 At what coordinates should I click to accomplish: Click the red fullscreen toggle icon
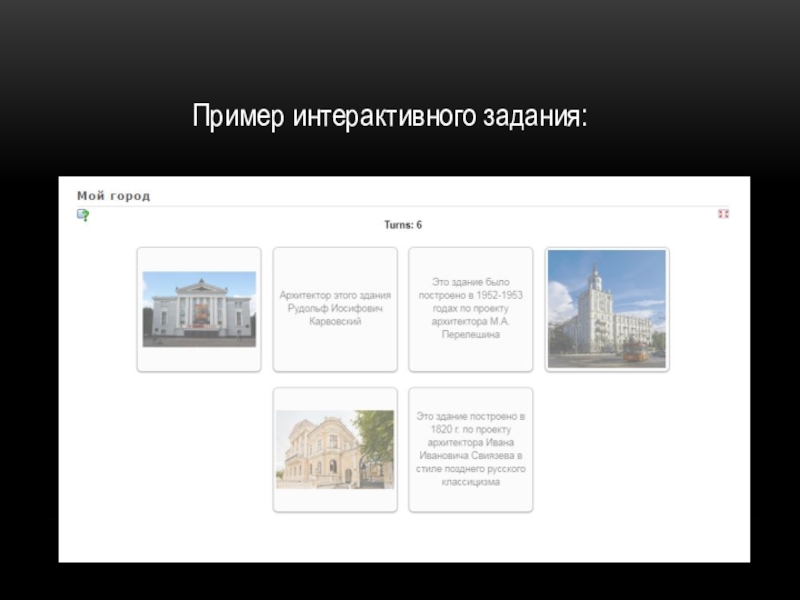(723, 214)
